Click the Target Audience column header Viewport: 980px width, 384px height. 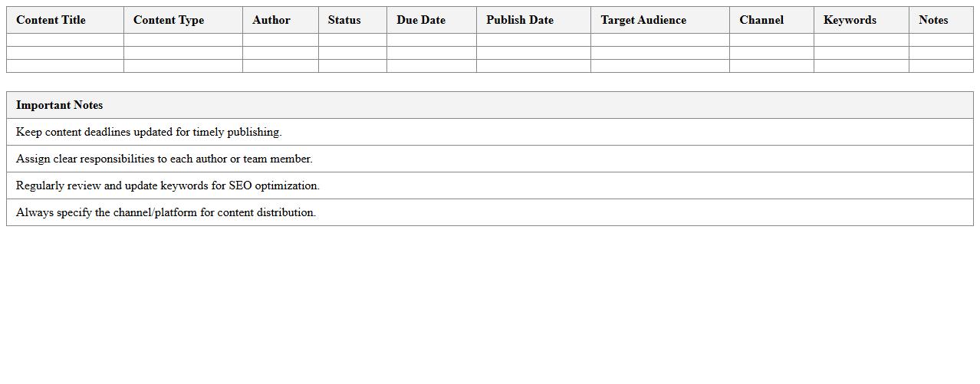click(643, 20)
